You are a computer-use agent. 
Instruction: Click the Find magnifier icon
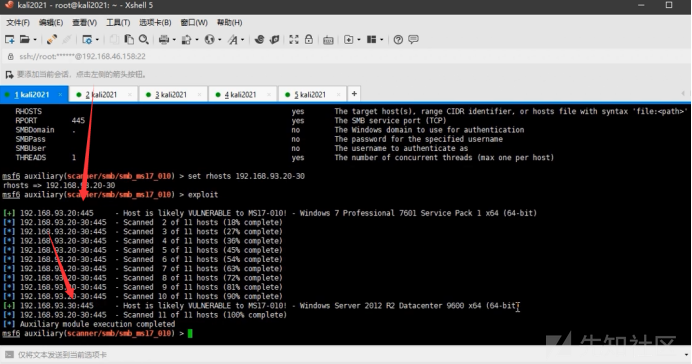click(144, 40)
